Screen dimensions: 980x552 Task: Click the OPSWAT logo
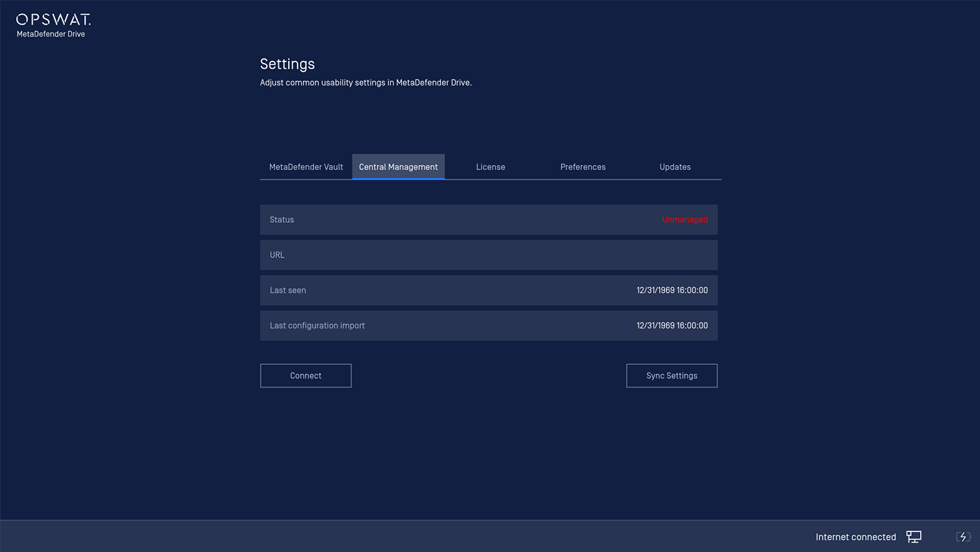[x=53, y=19]
